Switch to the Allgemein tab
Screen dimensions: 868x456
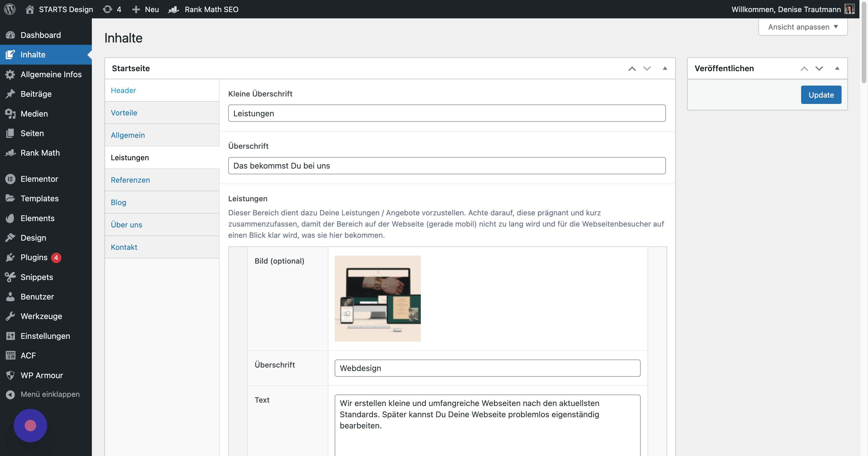[162, 135]
